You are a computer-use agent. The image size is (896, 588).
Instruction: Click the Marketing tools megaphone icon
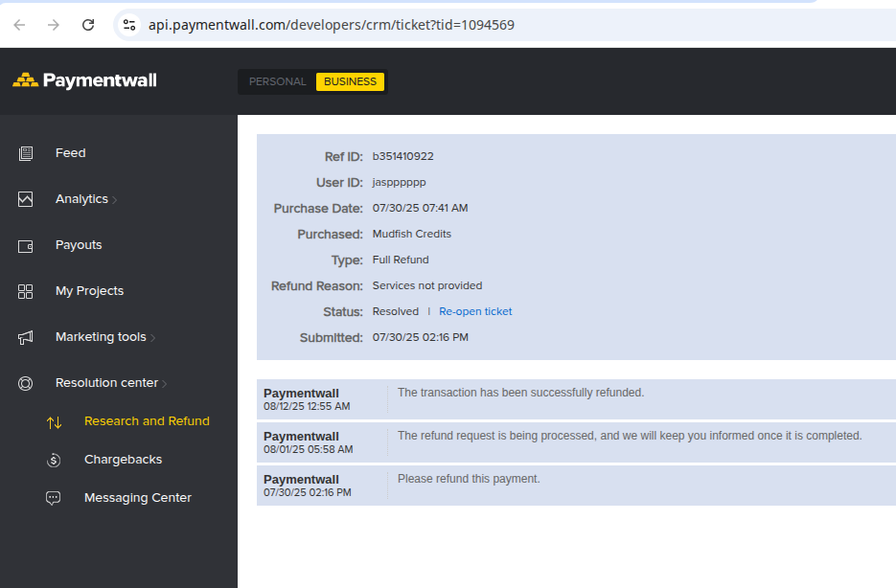[26, 337]
